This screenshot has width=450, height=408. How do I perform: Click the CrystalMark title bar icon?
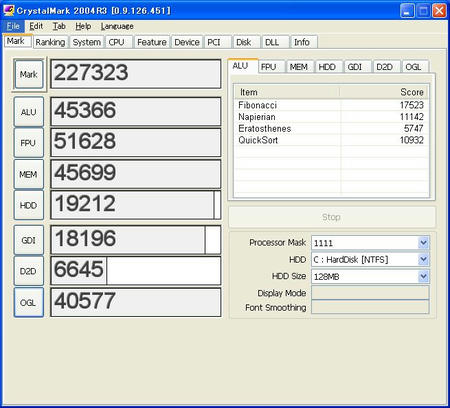[8, 10]
